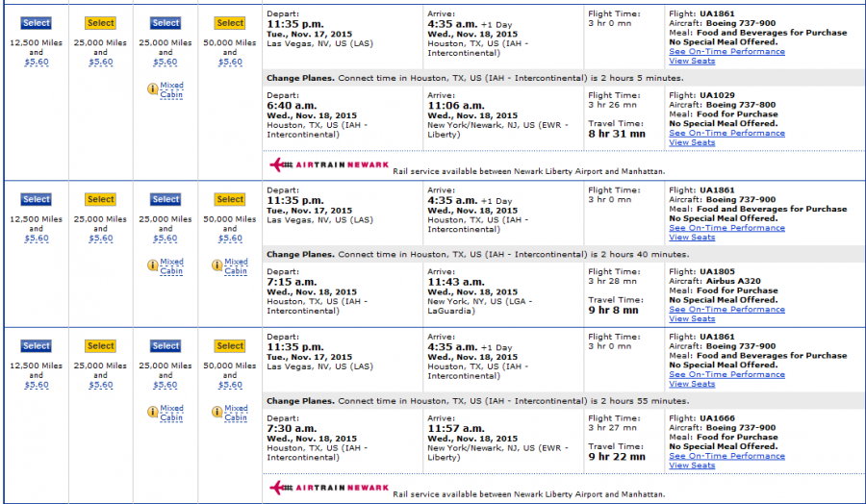
Task: Click the Mixed Cabin info icon in first itinerary
Action: click(152, 88)
